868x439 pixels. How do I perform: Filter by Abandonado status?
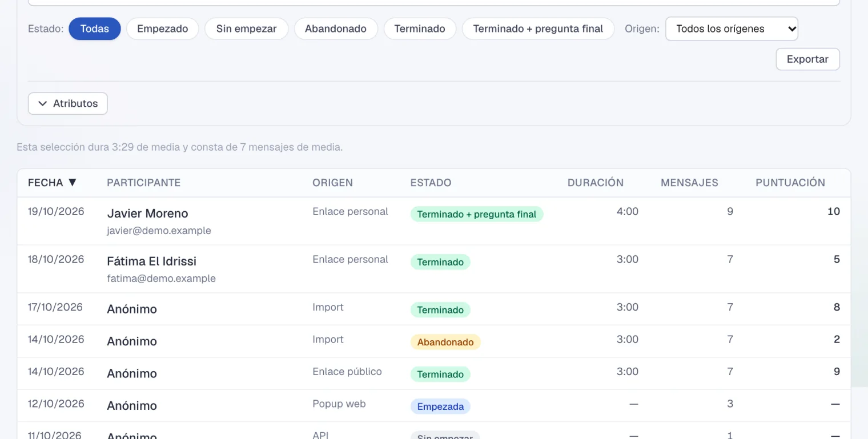tap(336, 29)
